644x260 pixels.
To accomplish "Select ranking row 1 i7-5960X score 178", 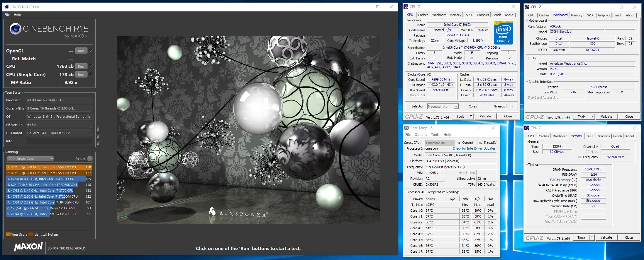I will point(49,167).
